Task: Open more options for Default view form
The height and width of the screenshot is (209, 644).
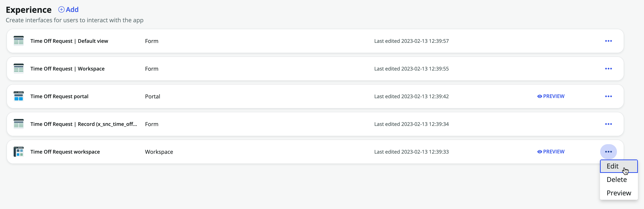Action: pyautogui.click(x=608, y=41)
